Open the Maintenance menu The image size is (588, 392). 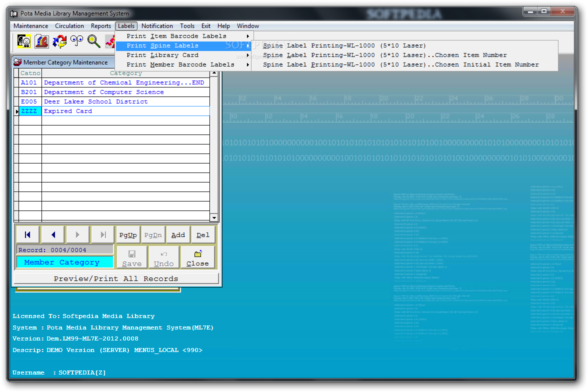(31, 26)
